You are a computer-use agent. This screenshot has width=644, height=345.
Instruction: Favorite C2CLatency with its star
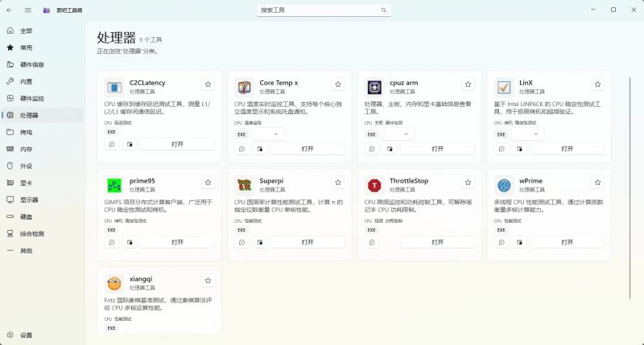208,84
